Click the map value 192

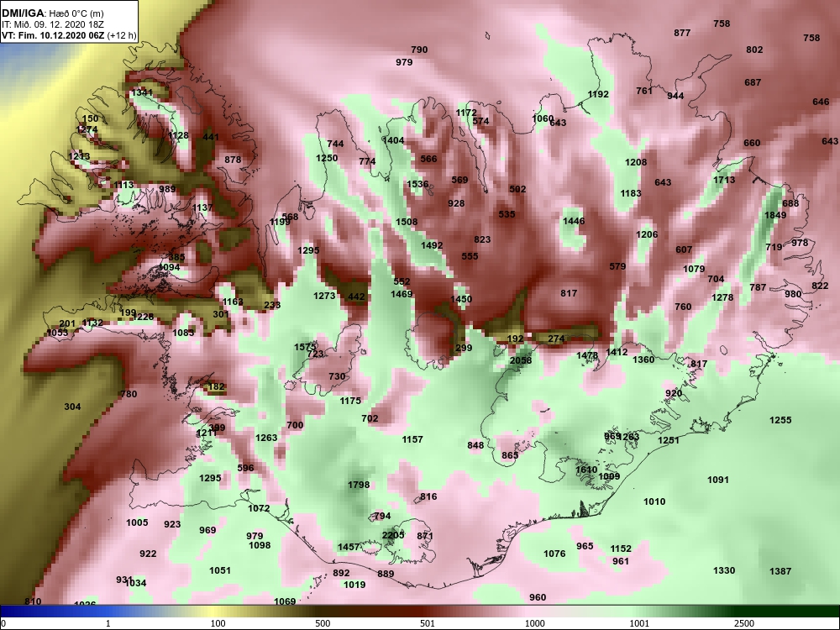[515, 339]
